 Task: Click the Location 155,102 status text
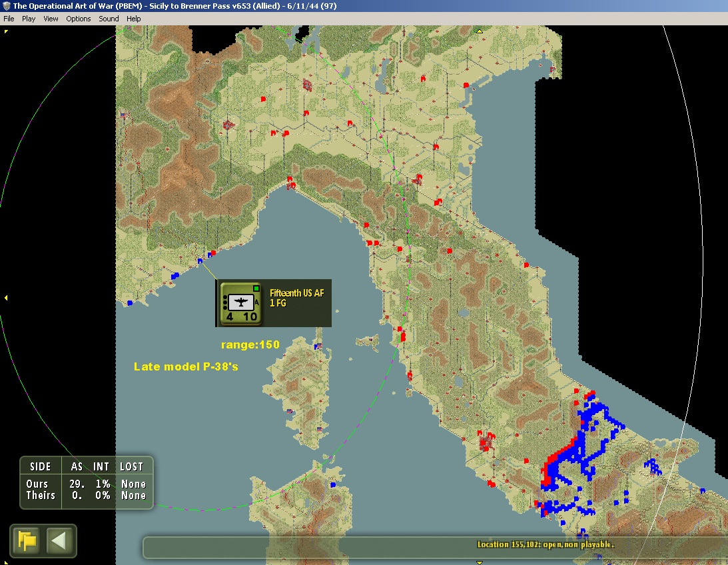click(x=546, y=544)
